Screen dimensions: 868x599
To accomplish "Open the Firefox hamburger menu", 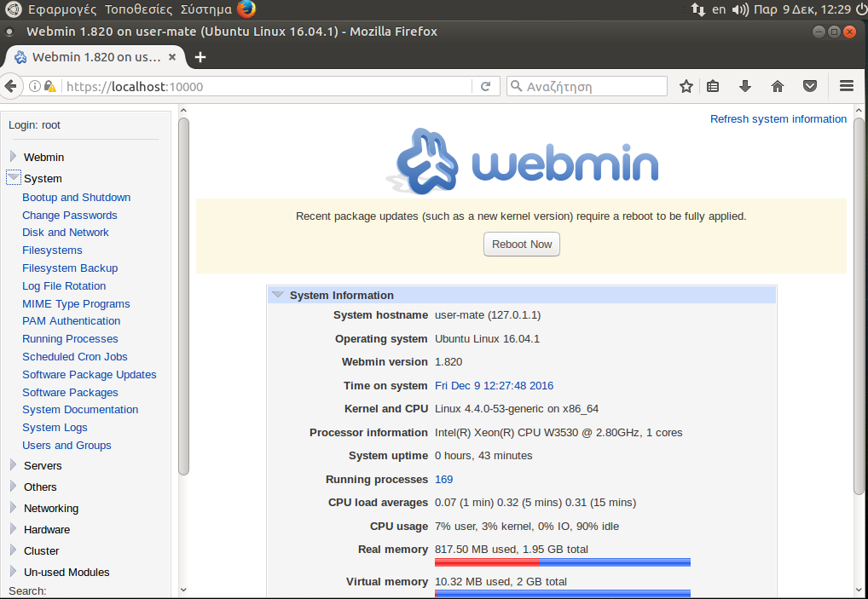I will pos(847,86).
